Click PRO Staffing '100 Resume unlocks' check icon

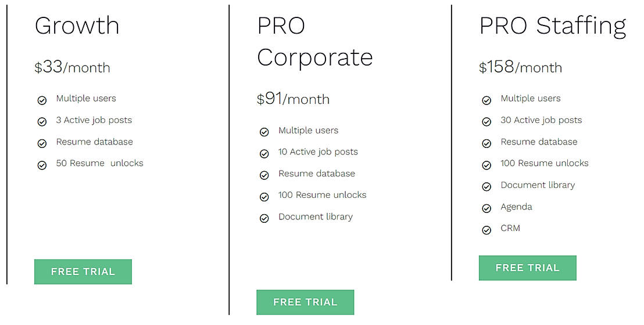486,165
